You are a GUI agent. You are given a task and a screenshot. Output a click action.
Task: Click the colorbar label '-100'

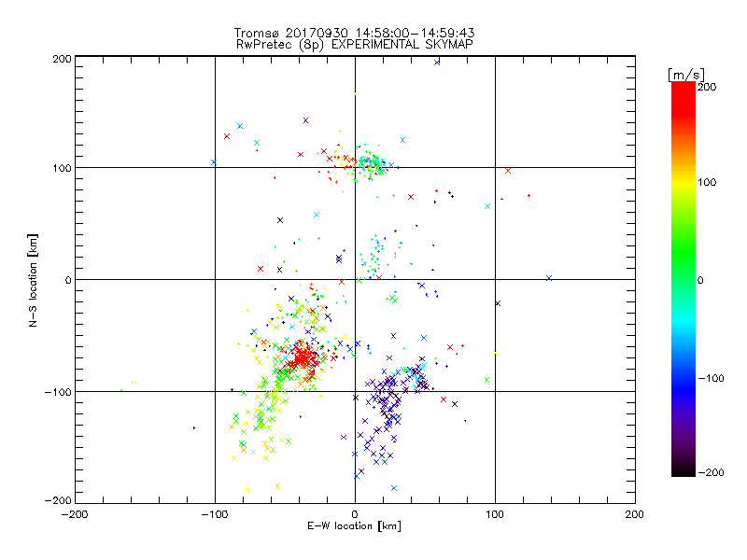(711, 378)
